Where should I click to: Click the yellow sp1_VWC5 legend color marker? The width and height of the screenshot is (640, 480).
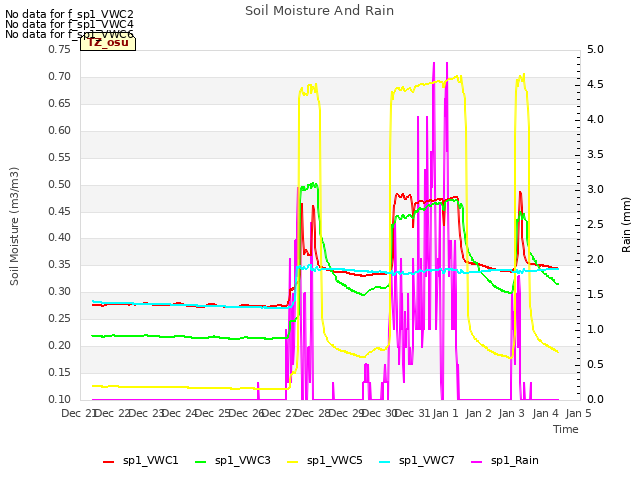click(x=293, y=462)
